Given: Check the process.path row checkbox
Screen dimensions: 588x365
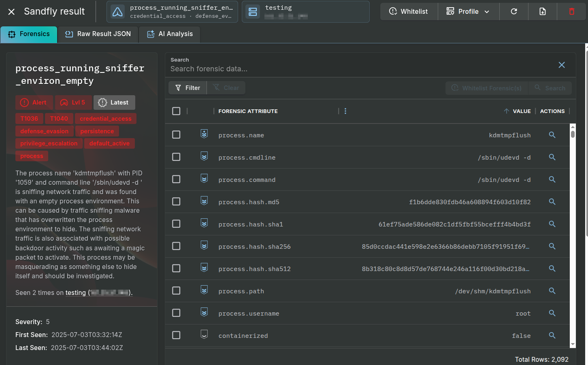Looking at the screenshot, I should pos(176,290).
